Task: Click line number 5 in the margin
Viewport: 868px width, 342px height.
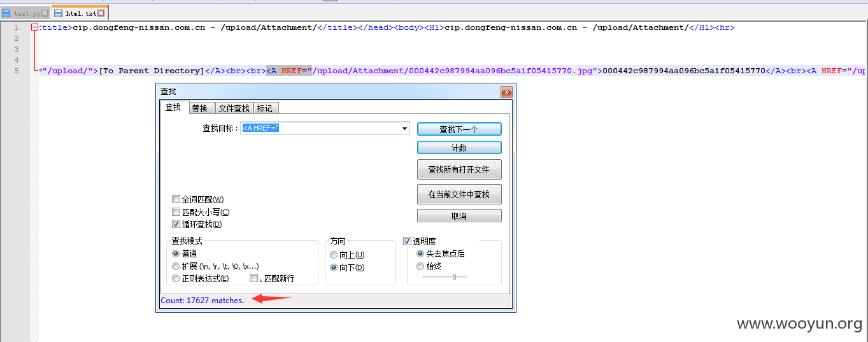Action: (x=17, y=71)
